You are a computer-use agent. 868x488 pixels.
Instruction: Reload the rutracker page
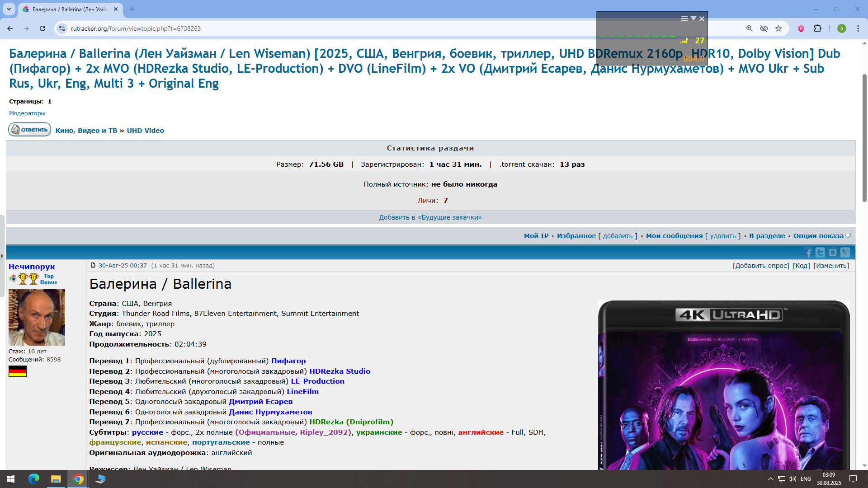pos(42,28)
